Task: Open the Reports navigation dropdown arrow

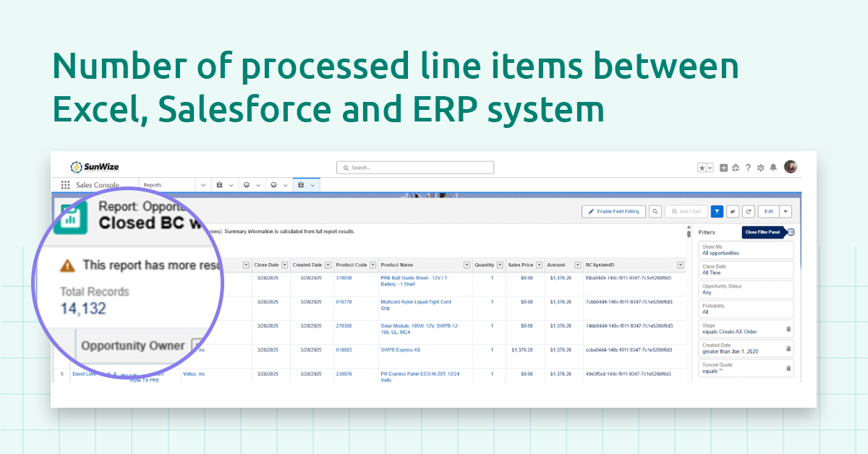Action: (x=203, y=185)
